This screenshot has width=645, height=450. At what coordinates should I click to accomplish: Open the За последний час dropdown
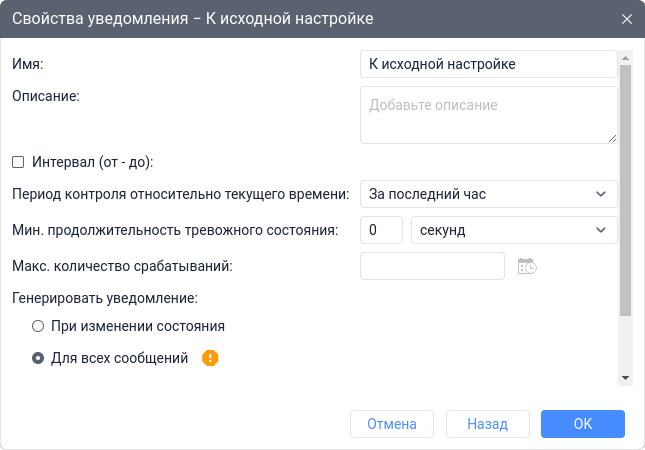click(489, 194)
